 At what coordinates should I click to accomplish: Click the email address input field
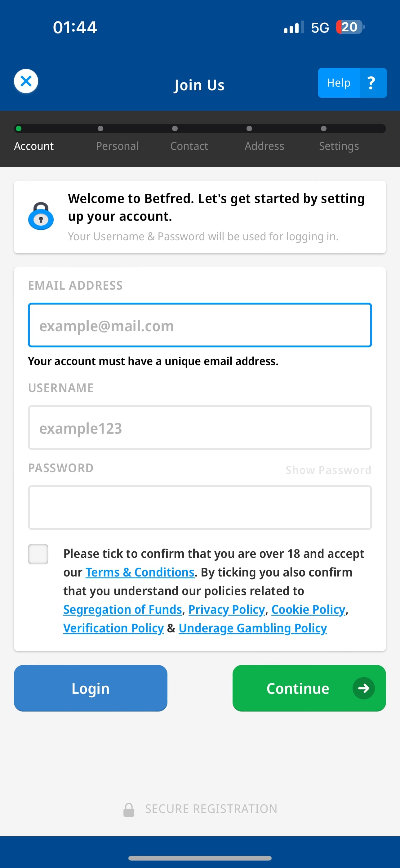click(x=200, y=325)
